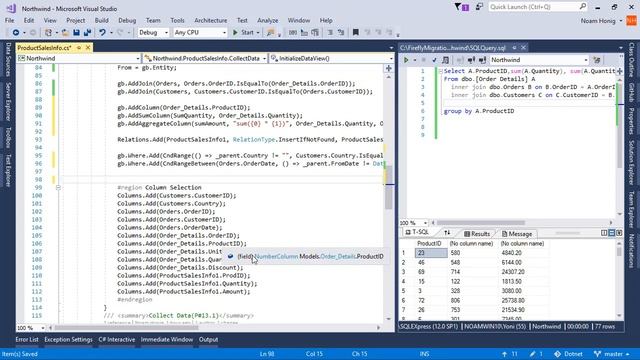Switch to the T-SQL tab
This screenshot has width=640, height=360.
click(x=417, y=232)
